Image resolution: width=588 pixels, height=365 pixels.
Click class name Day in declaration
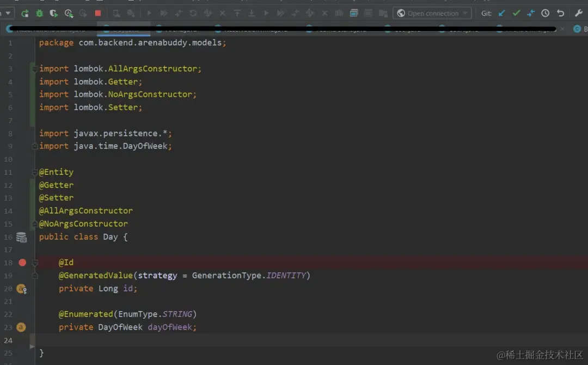click(110, 237)
